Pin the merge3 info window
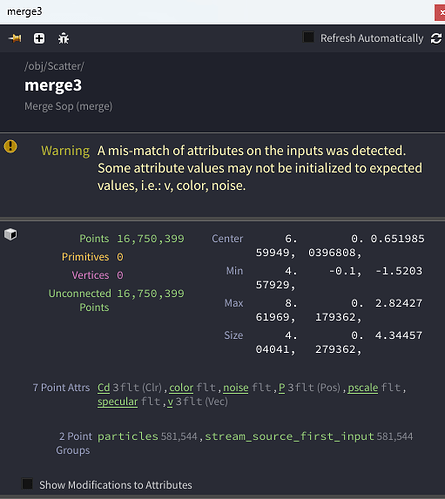This screenshot has width=445, height=499. [15, 38]
